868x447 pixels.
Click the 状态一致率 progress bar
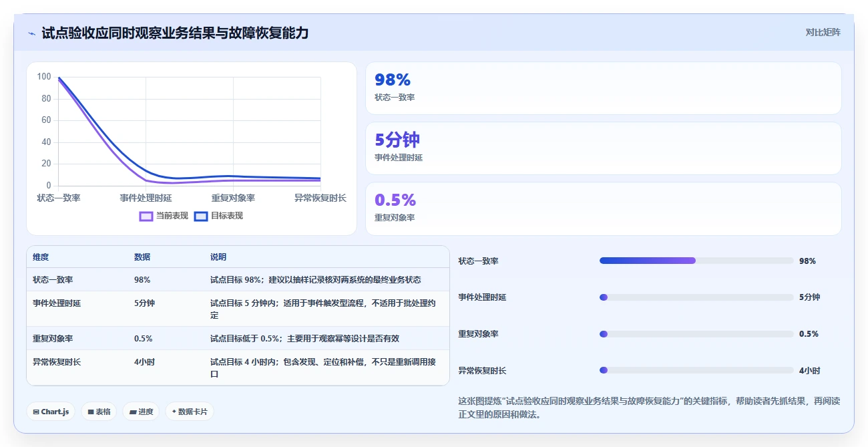pyautogui.click(x=696, y=261)
